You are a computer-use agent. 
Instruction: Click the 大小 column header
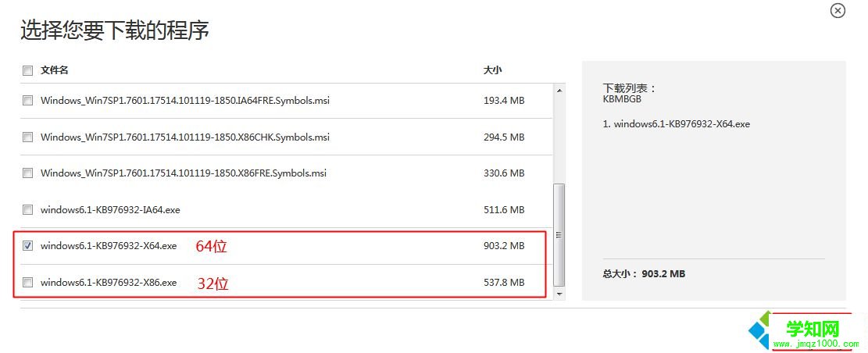[x=492, y=70]
